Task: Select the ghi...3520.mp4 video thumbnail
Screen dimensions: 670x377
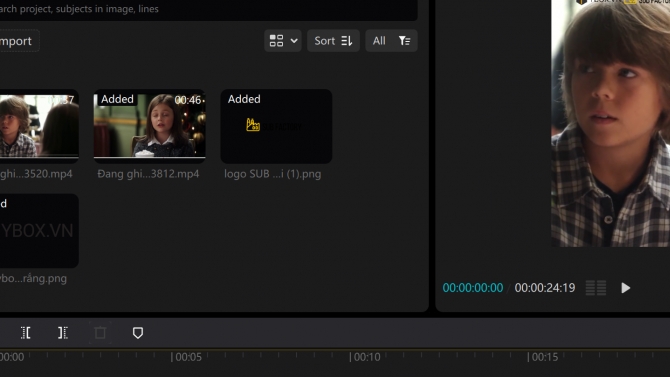Action: [x=39, y=126]
